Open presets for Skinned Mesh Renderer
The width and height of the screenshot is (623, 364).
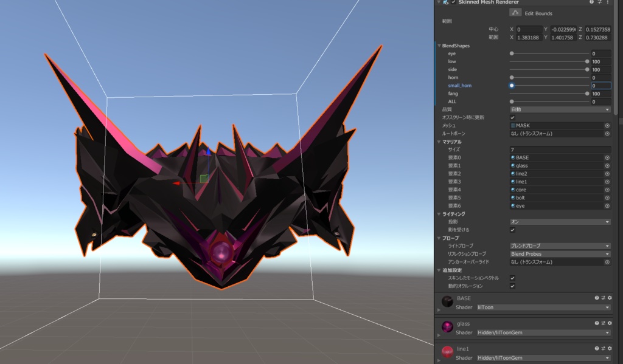(x=599, y=2)
